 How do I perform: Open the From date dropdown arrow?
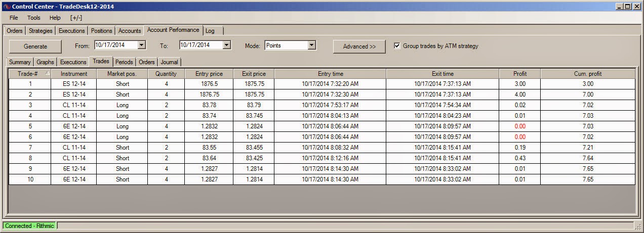141,45
